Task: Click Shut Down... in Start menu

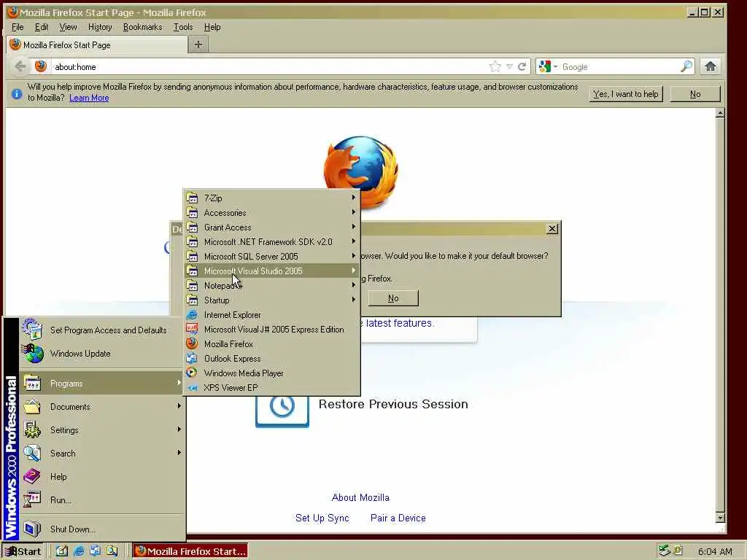Action: 101,529
